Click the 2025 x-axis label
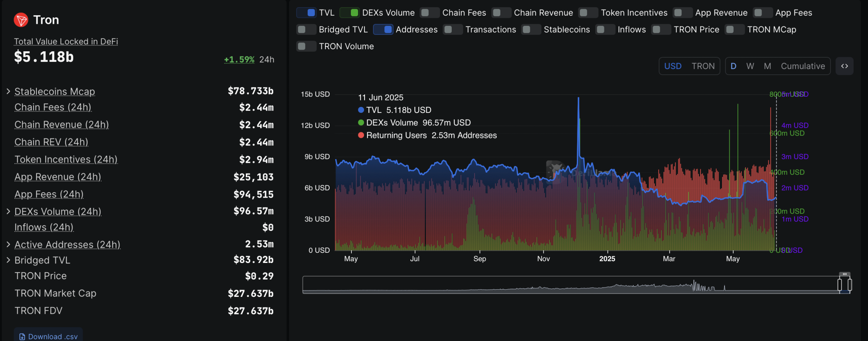 pyautogui.click(x=607, y=259)
